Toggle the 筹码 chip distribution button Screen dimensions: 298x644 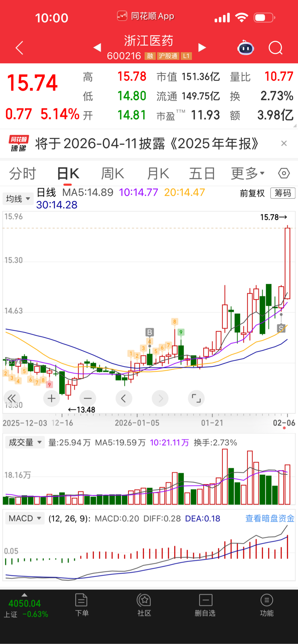[283, 193]
